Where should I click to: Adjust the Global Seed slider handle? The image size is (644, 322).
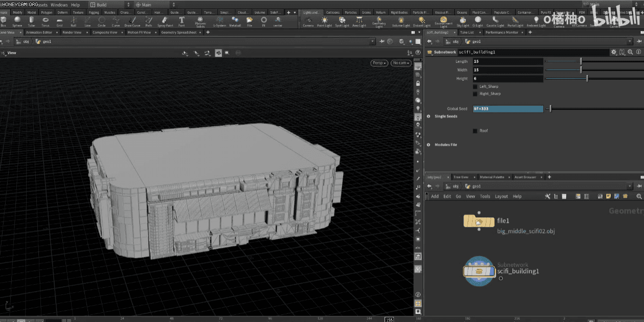pyautogui.click(x=550, y=109)
